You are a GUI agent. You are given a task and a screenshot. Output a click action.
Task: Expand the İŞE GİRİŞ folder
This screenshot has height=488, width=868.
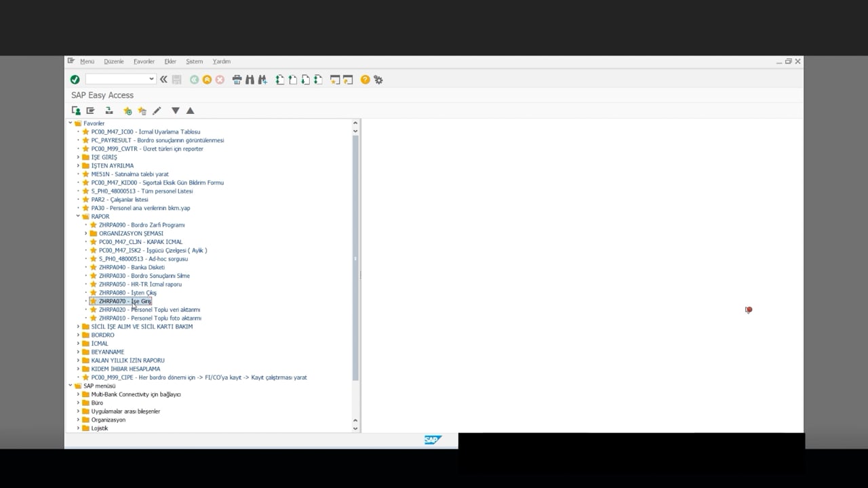pos(78,157)
